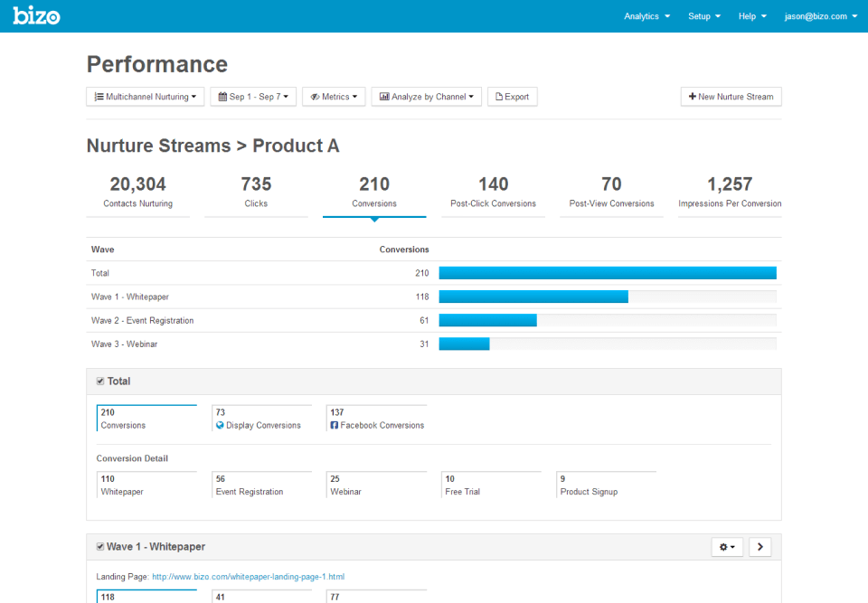
Task: Select the Post-Click Conversions tab
Action: coord(493,192)
